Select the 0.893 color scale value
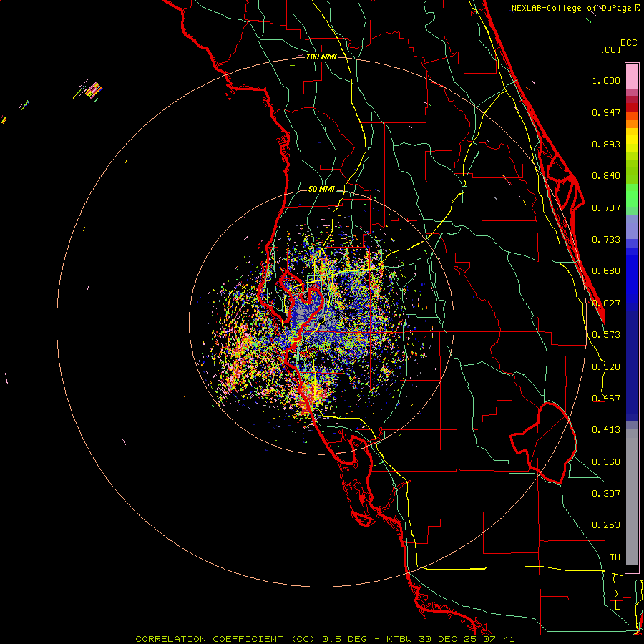The height and width of the screenshot is (644, 644). 606,144
